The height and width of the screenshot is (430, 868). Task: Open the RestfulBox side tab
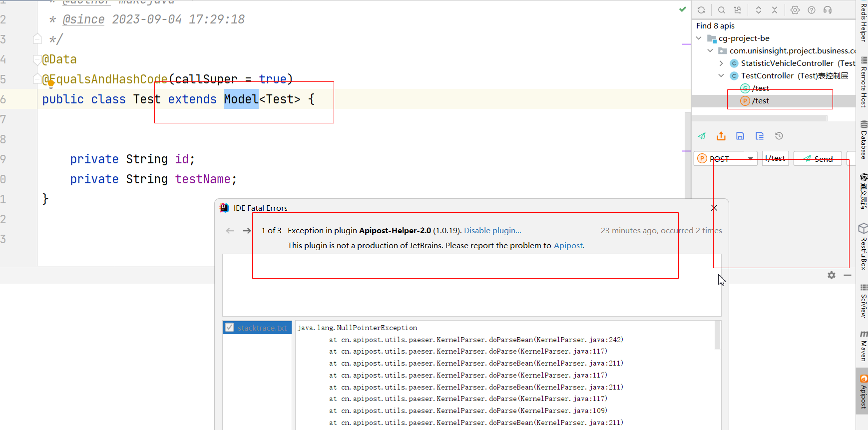863,247
